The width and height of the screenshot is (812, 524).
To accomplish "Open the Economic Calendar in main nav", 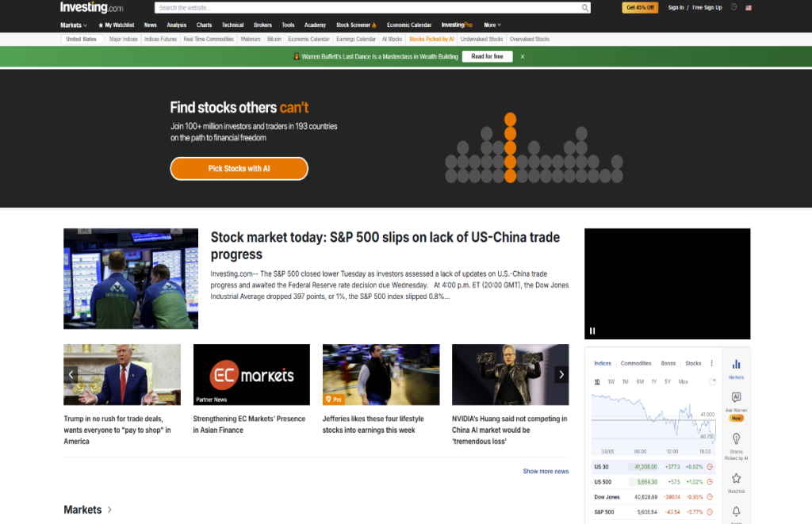I will [x=409, y=25].
